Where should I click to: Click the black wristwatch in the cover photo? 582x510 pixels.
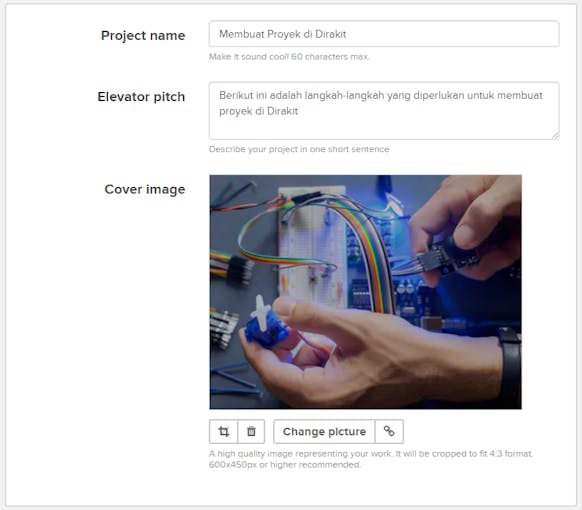click(x=510, y=366)
